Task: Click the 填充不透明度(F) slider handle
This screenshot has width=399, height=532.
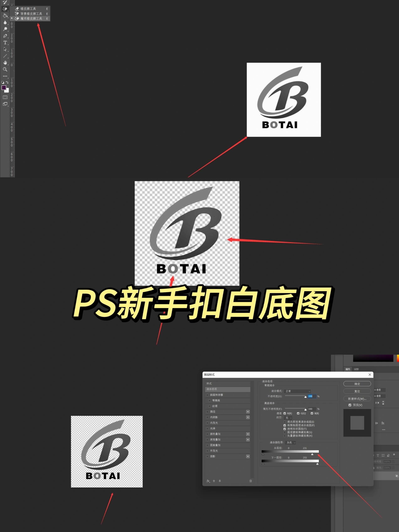Action: point(305,410)
